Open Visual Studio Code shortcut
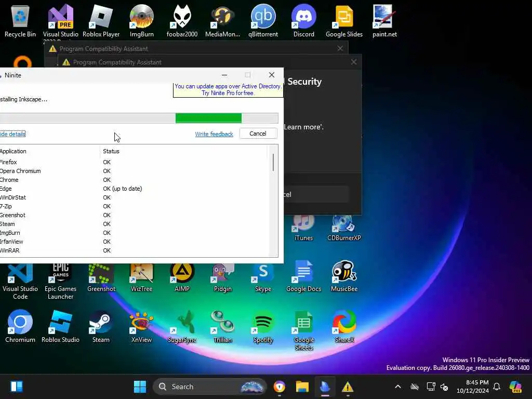 pos(20,282)
